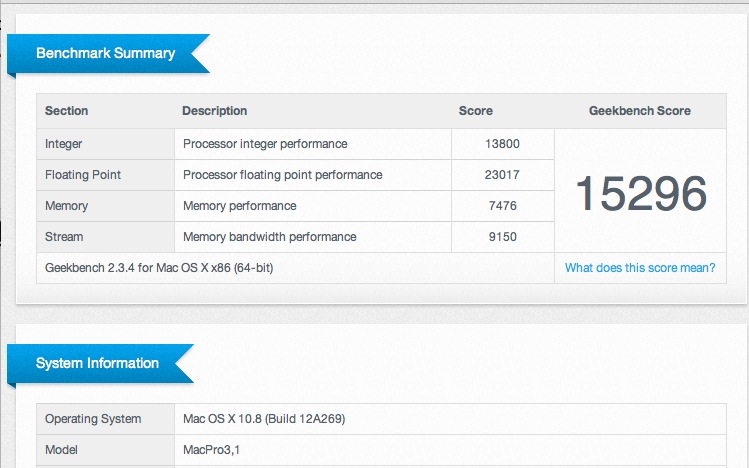
Task: Select the Floating Point score 23017
Action: click(x=503, y=175)
